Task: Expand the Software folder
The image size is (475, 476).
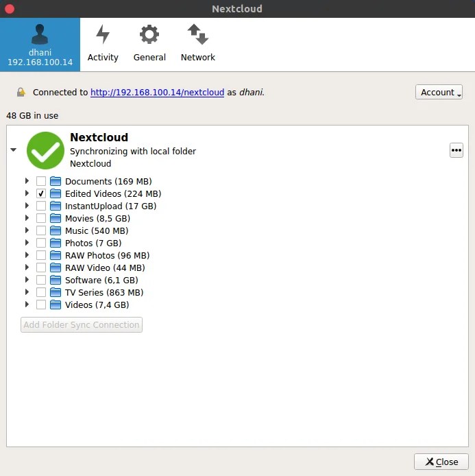Action: [x=27, y=280]
